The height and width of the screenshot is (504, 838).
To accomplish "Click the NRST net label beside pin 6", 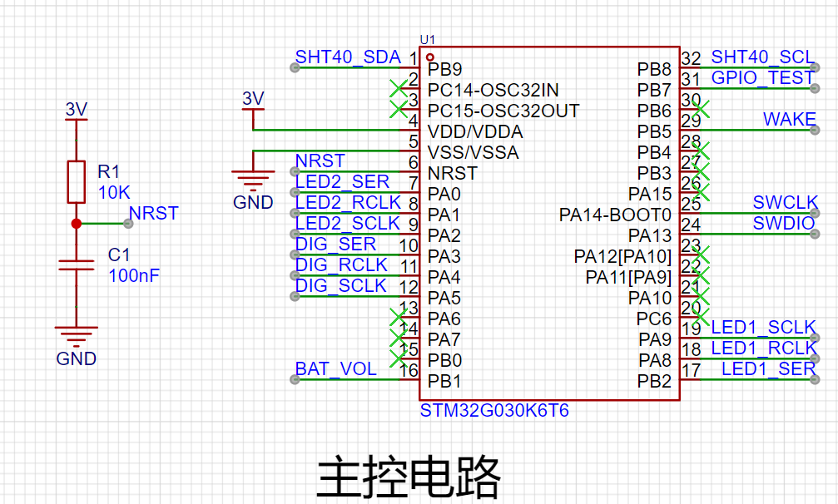I will (x=320, y=161).
